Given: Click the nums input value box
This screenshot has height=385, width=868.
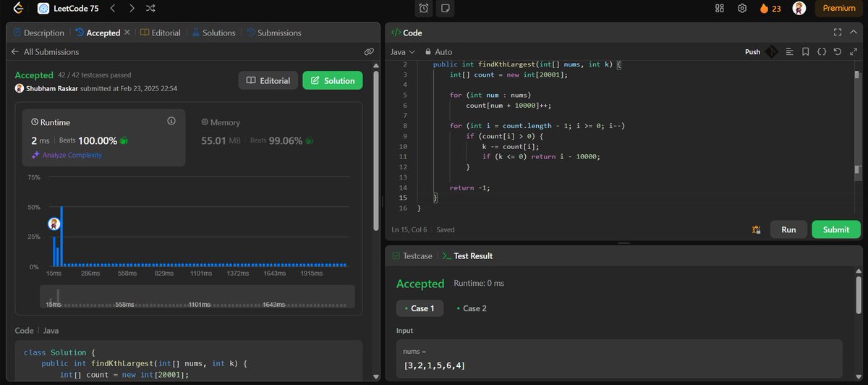Looking at the screenshot, I should click(619, 359).
